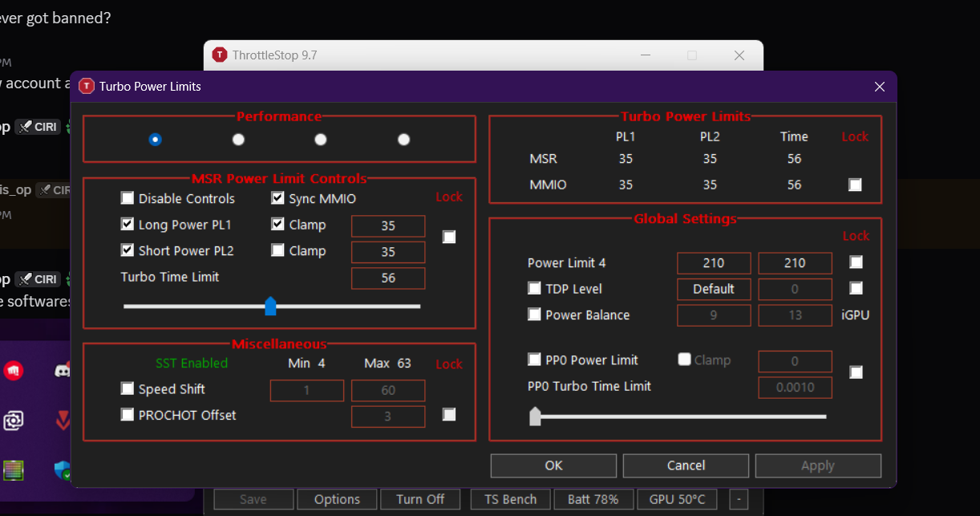Image resolution: width=980 pixels, height=516 pixels.
Task: Click the Apply button
Action: (818, 465)
